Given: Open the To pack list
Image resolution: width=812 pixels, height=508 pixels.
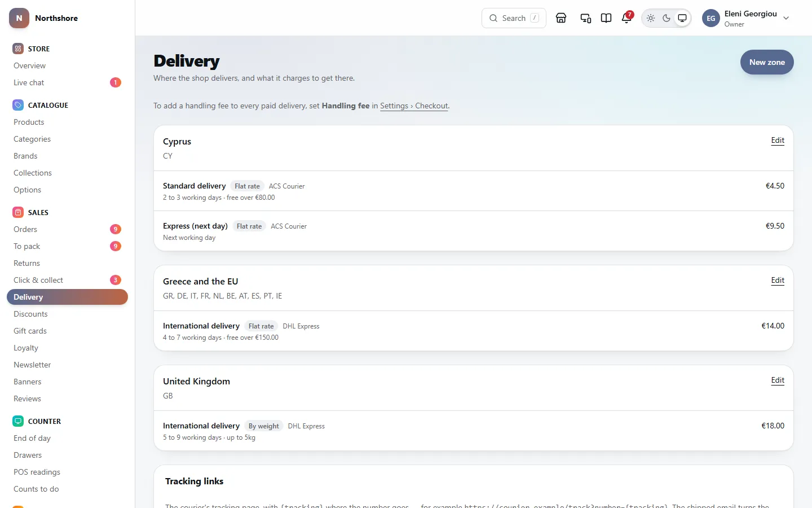Looking at the screenshot, I should tap(67, 246).
